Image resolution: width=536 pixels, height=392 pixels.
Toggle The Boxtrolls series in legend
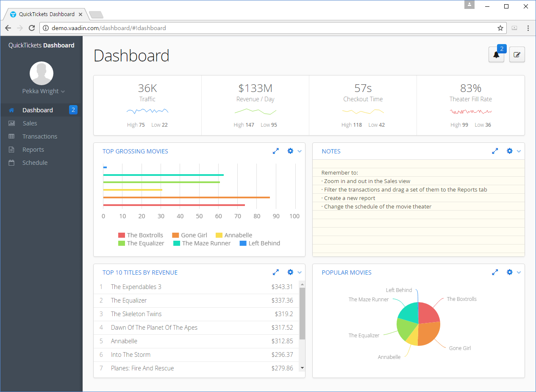141,235
